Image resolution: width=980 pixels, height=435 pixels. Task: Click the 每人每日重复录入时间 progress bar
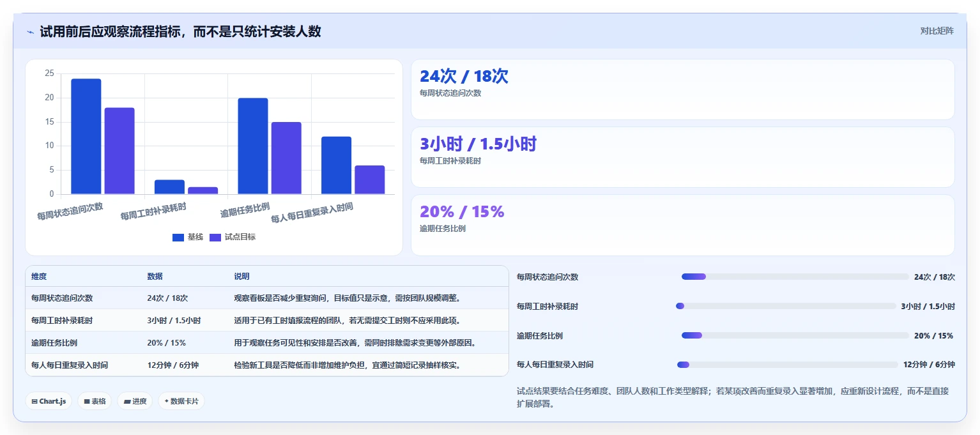click(x=787, y=365)
